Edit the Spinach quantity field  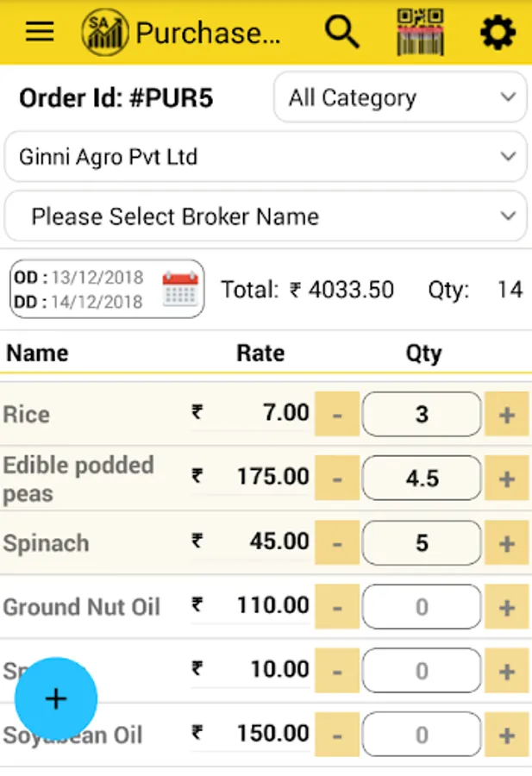pos(422,544)
